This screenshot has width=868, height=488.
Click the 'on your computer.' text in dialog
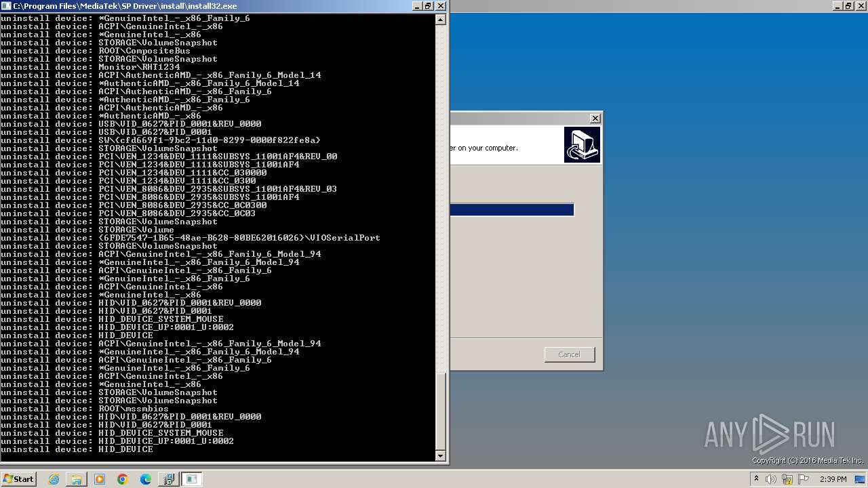tap(488, 148)
